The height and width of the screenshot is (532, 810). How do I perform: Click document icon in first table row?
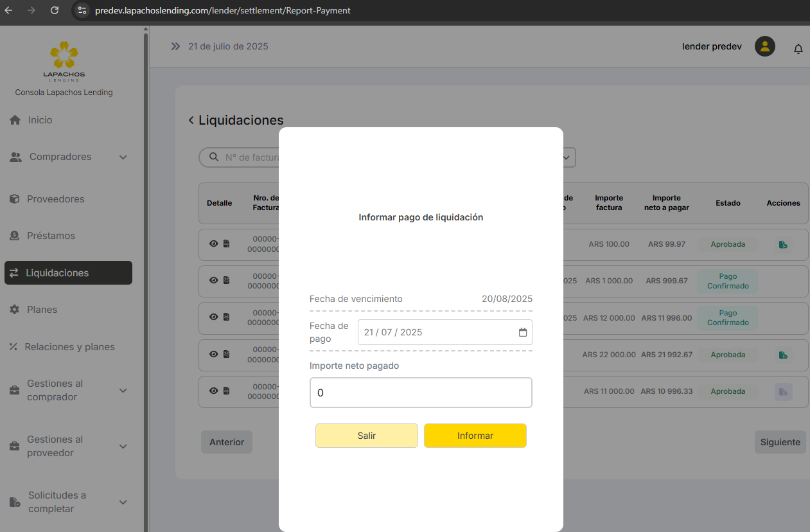point(226,244)
